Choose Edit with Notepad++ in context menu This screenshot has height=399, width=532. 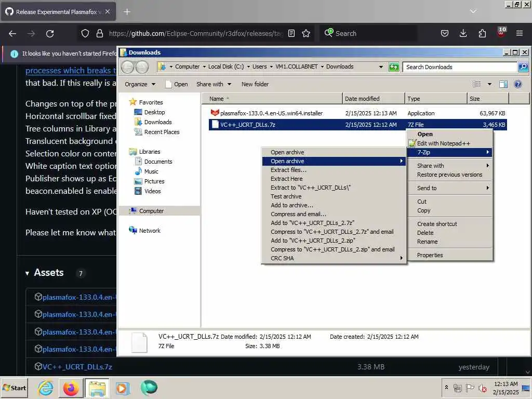coord(449,143)
